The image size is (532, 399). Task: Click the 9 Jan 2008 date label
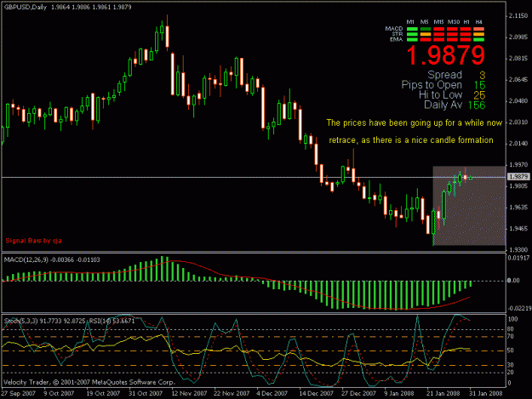399,393
